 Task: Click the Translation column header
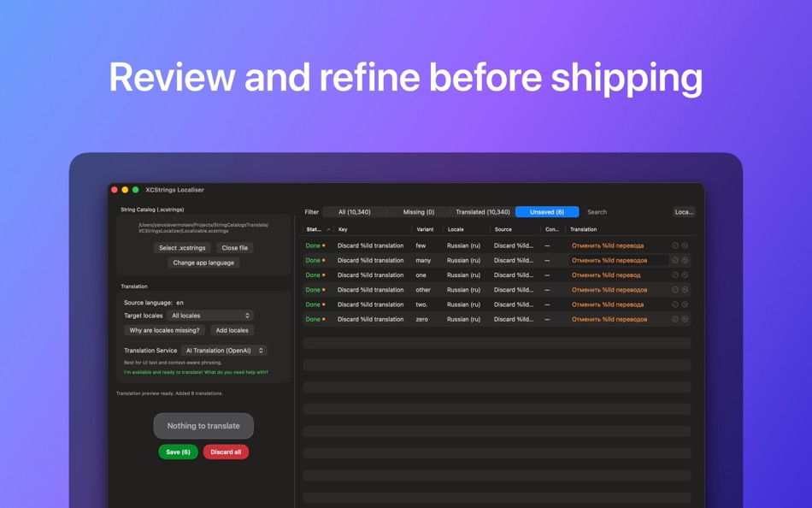tap(583, 229)
